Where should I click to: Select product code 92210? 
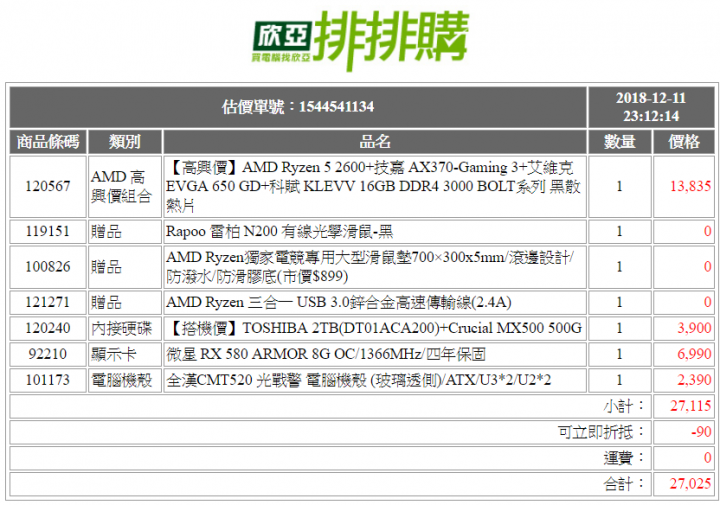click(48, 354)
